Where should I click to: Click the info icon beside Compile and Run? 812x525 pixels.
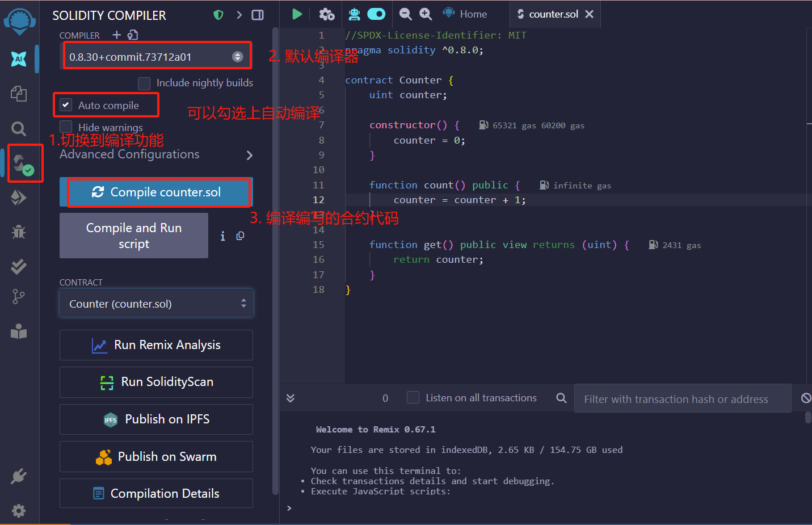[223, 236]
